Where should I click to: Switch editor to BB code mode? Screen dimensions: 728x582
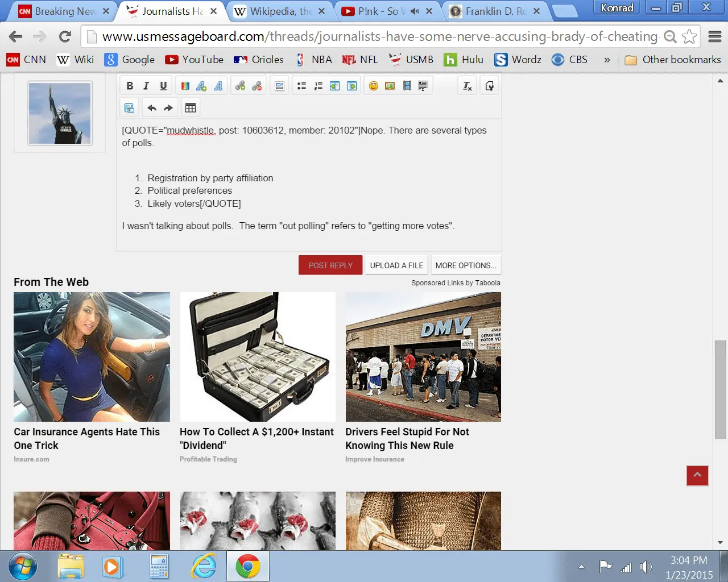tap(490, 86)
